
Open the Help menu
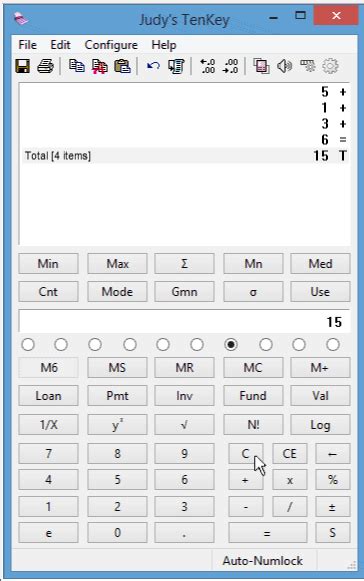163,45
